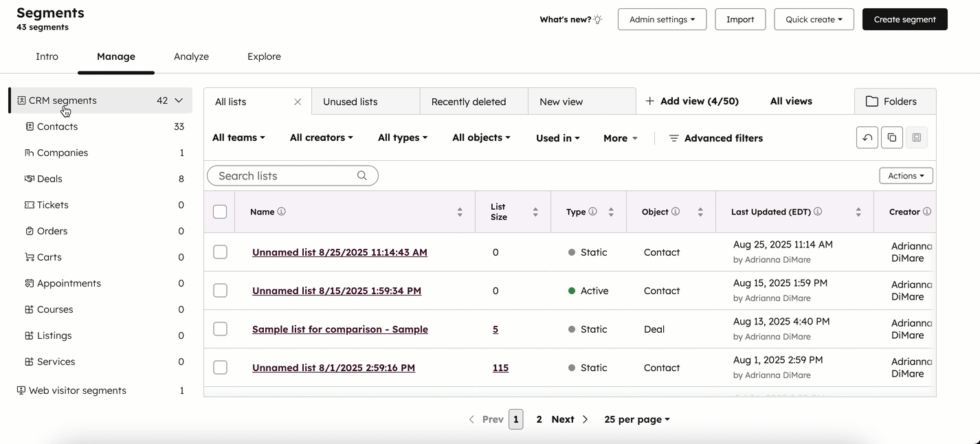The image size is (980, 444).
Task: Select the Unused lists view tab
Action: click(x=350, y=101)
